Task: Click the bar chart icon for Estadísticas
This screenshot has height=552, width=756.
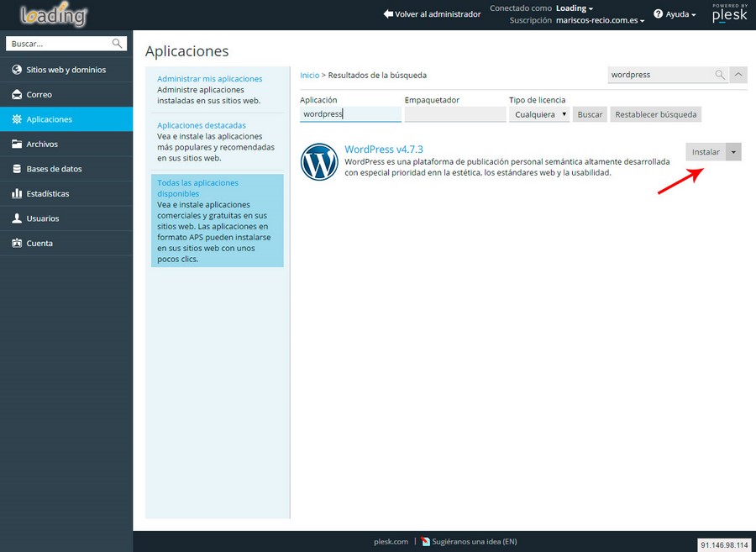Action: [17, 193]
